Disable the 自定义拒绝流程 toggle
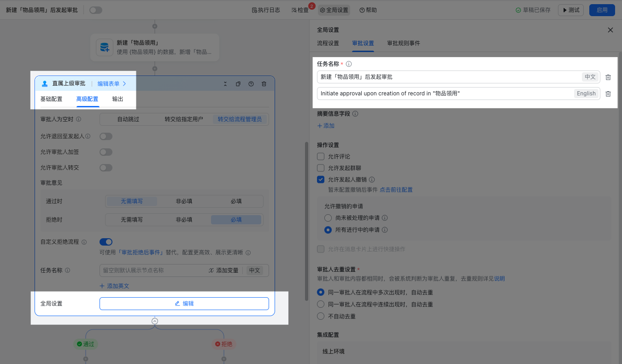 point(106,242)
